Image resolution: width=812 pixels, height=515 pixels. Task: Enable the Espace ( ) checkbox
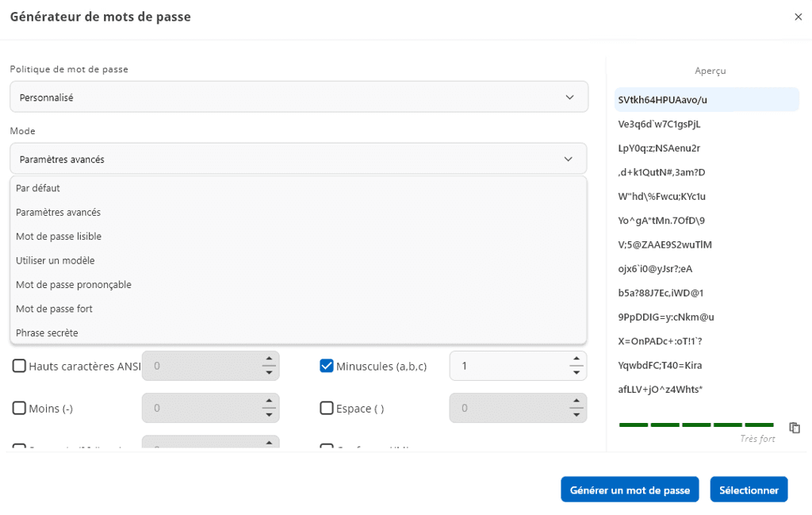[326, 408]
